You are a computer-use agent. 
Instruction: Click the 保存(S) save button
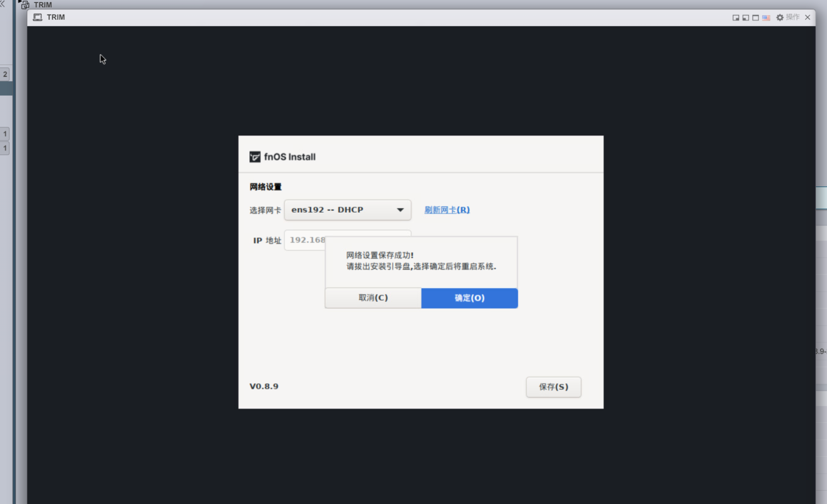553,387
